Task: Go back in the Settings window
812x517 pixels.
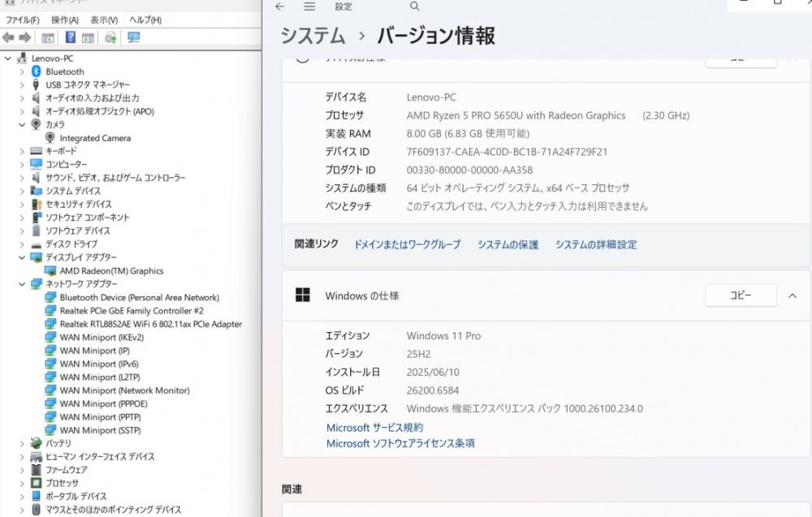Action: click(x=280, y=6)
